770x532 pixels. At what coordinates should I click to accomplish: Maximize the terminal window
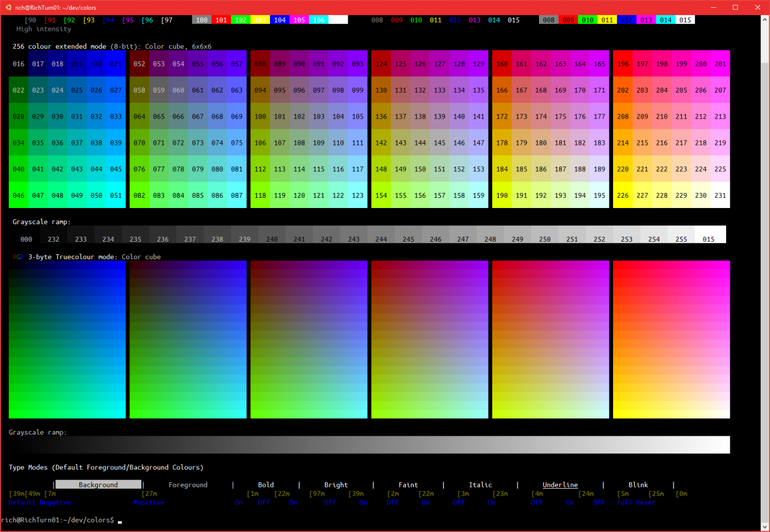point(735,7)
